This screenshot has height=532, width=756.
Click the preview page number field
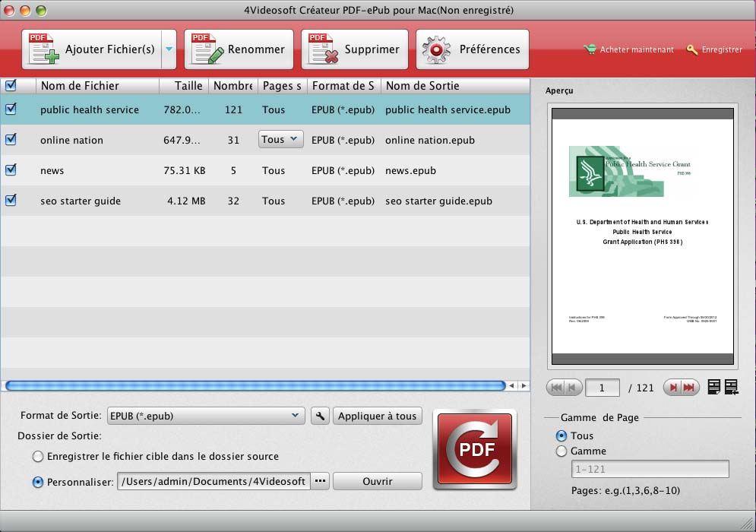click(603, 388)
